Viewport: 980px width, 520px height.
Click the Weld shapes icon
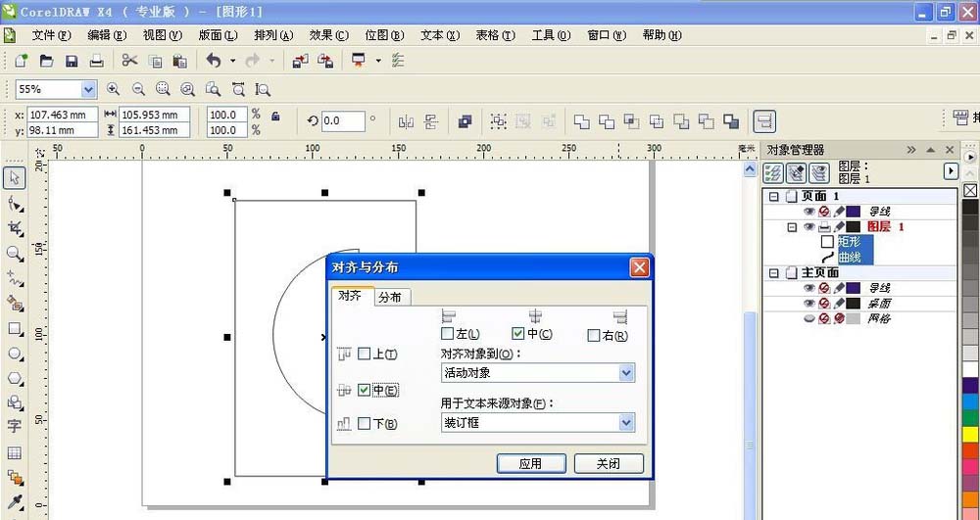coord(581,121)
